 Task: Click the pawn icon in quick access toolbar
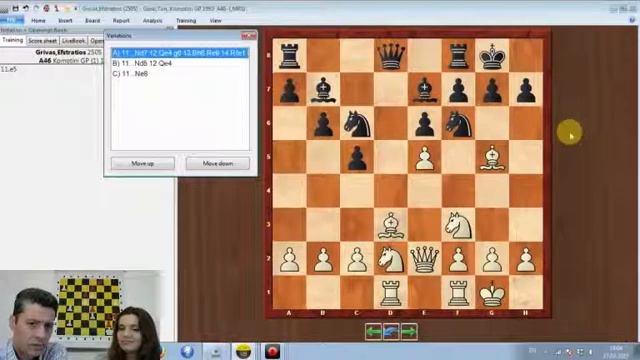pyautogui.click(x=56, y=8)
